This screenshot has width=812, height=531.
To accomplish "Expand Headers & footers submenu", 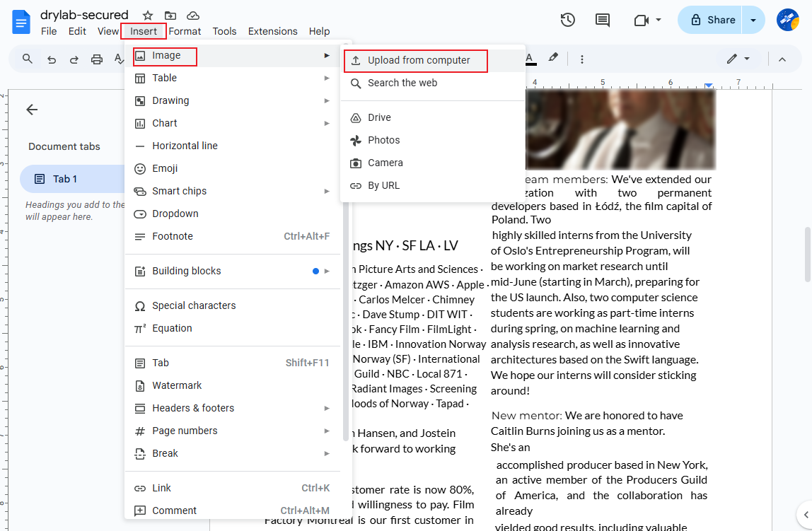I will tap(233, 409).
